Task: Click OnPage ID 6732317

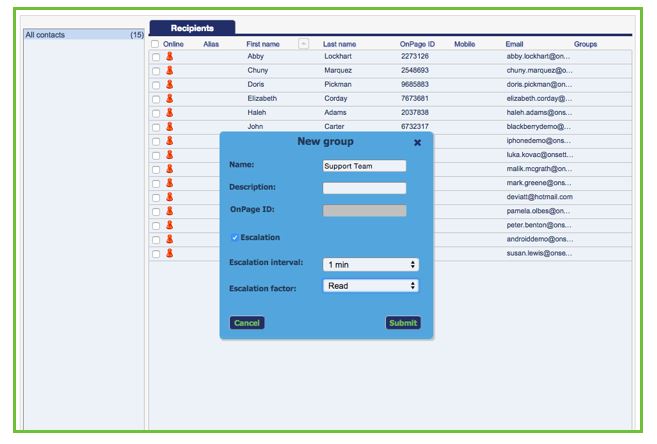Action: click(414, 126)
